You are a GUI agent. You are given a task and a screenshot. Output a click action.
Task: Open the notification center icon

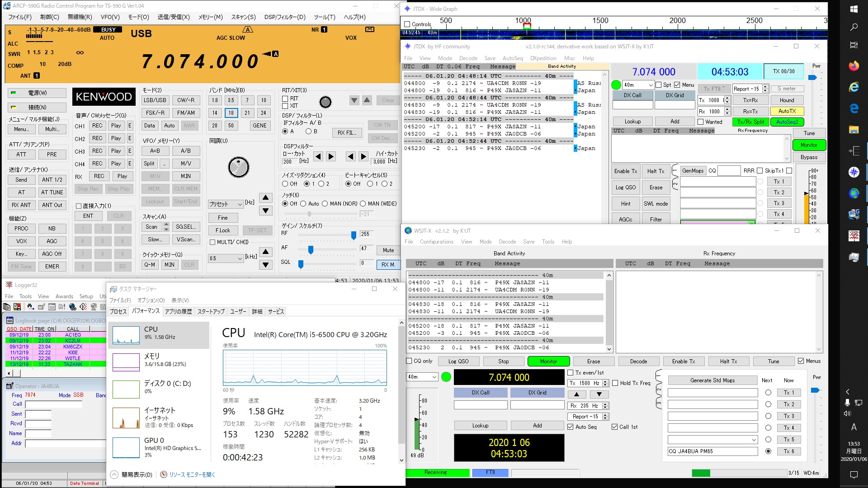click(x=854, y=474)
